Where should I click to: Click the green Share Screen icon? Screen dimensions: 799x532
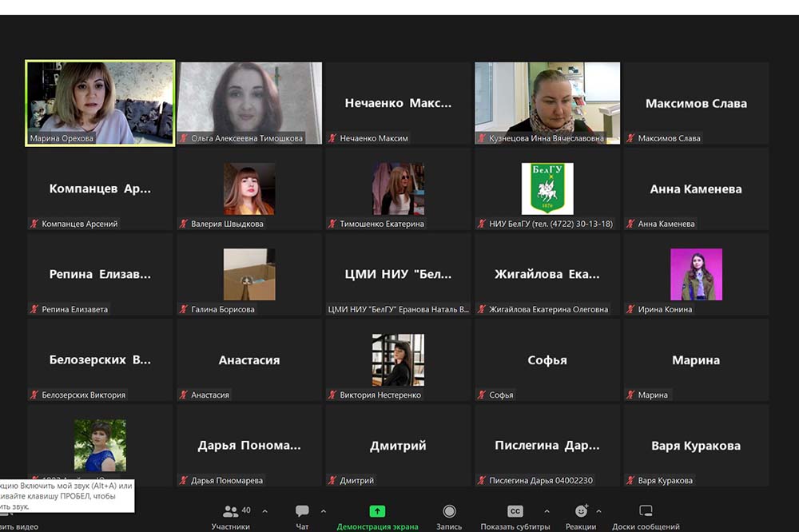pyautogui.click(x=377, y=511)
